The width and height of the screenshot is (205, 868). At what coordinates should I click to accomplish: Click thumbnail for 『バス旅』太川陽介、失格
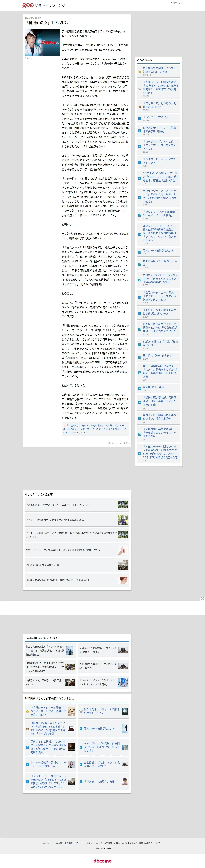pyautogui.click(x=125, y=781)
